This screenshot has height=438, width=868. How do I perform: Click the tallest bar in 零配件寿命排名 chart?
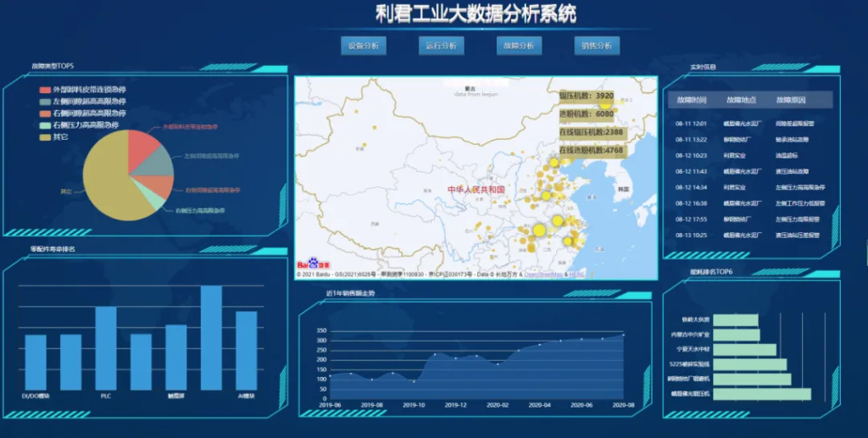(211, 337)
